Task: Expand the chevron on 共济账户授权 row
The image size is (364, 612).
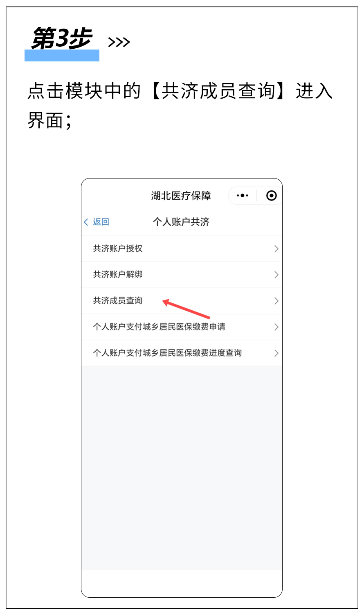Action: (x=276, y=248)
